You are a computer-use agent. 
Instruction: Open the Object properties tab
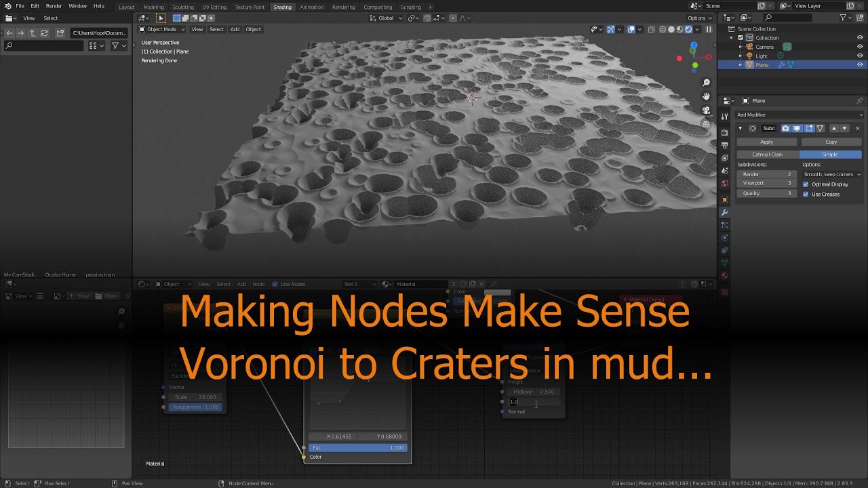724,199
